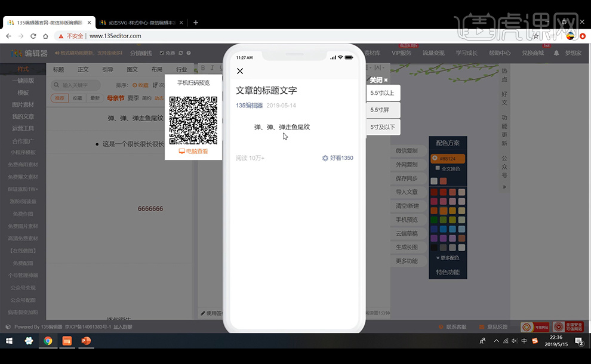The width and height of the screenshot is (591, 364).
Task: Click the 外网复制 button
Action: pos(407,165)
